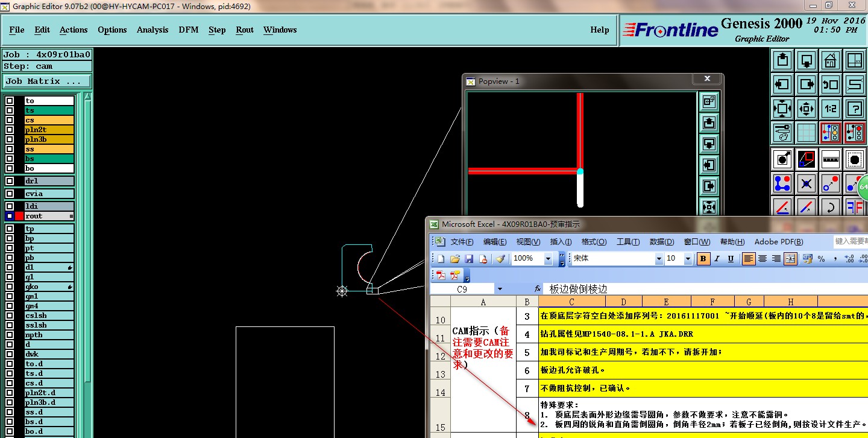Open Excel 格式(O) menu
Viewport: 868px width, 438px height.
click(x=594, y=242)
